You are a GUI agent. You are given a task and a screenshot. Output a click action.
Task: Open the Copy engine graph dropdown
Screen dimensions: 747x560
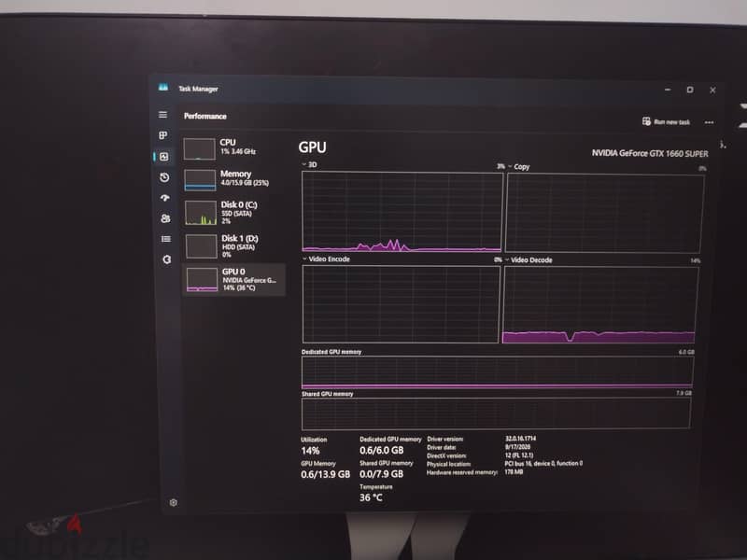(519, 167)
